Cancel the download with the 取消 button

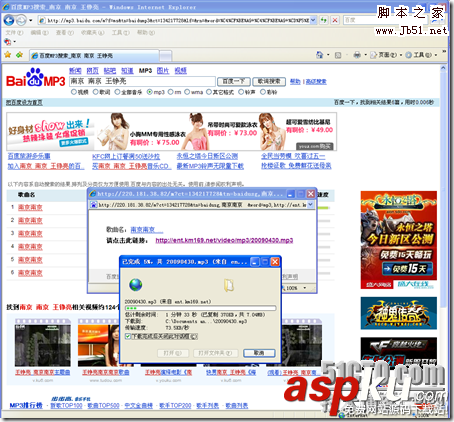(259, 353)
